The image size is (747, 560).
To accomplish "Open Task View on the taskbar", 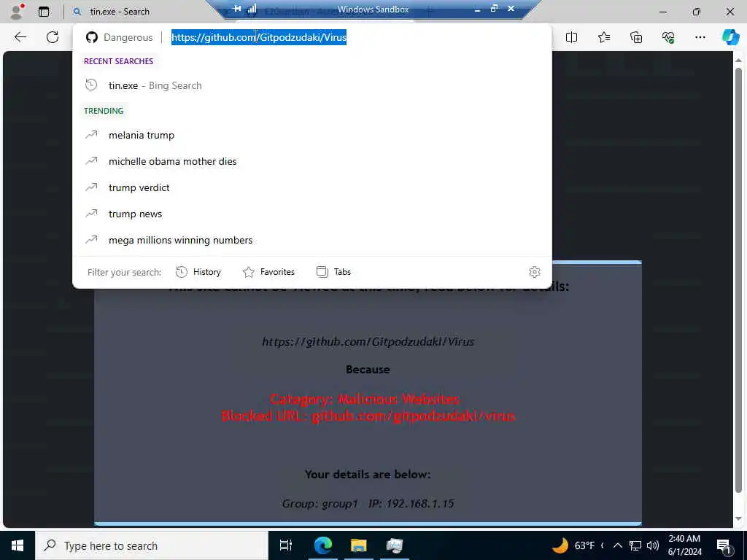I will coord(286,545).
